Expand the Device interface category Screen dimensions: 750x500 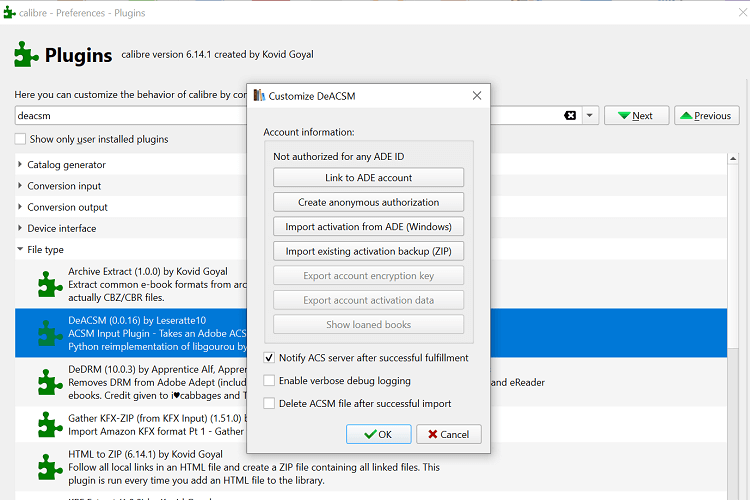point(20,228)
